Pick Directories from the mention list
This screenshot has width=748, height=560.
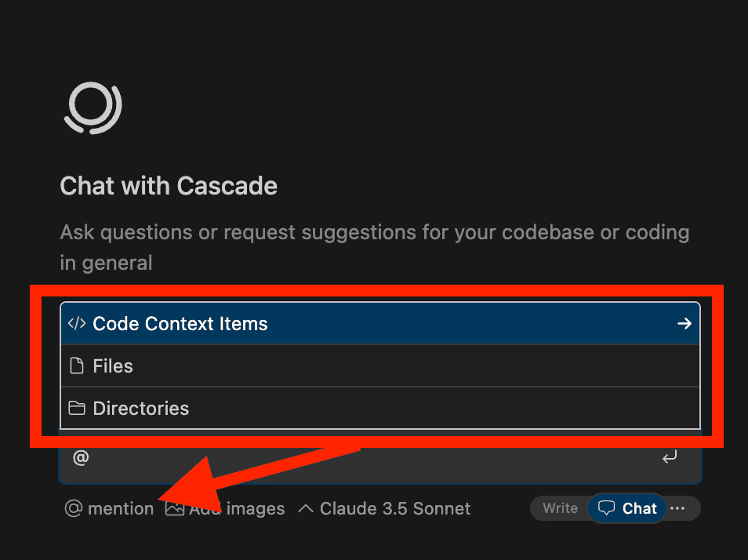pyautogui.click(x=141, y=409)
